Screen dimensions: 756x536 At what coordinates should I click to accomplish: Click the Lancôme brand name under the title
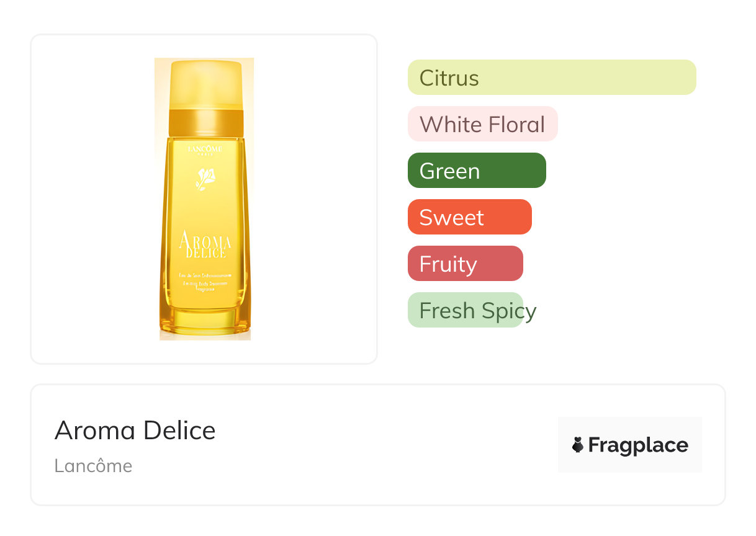coord(93,466)
